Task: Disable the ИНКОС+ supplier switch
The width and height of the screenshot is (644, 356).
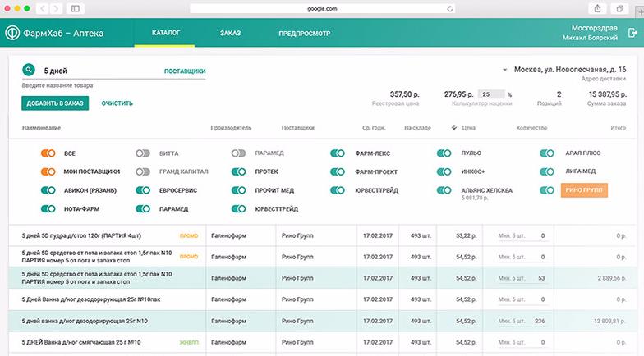Action: (444, 171)
